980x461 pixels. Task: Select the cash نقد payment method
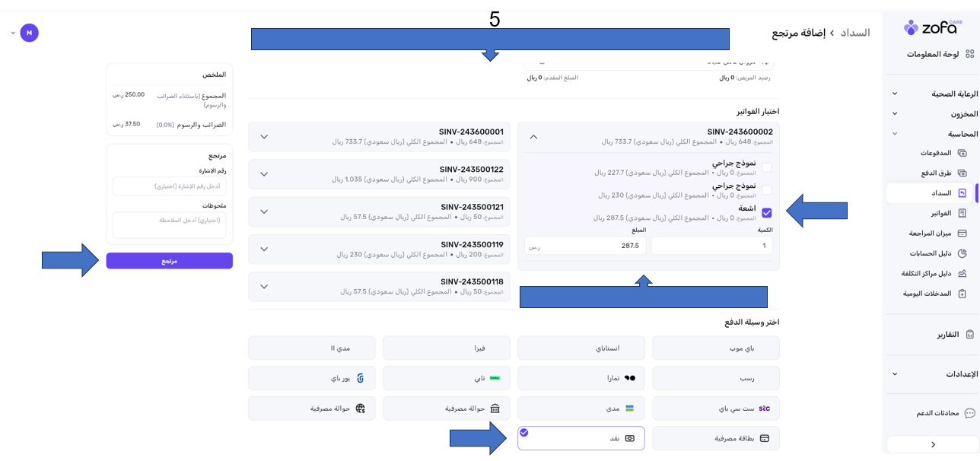581,438
